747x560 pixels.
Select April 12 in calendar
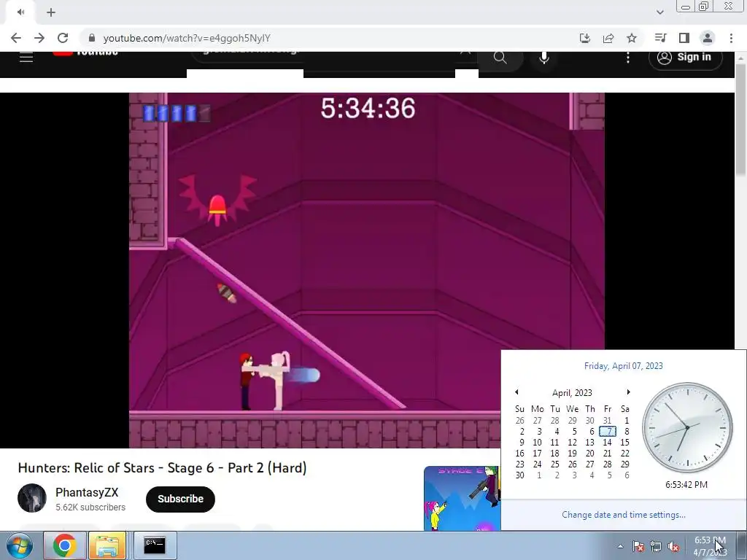[x=572, y=443]
